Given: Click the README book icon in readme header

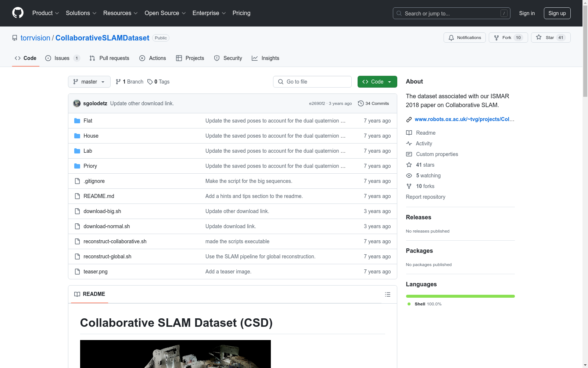Looking at the screenshot, I should pos(77,294).
